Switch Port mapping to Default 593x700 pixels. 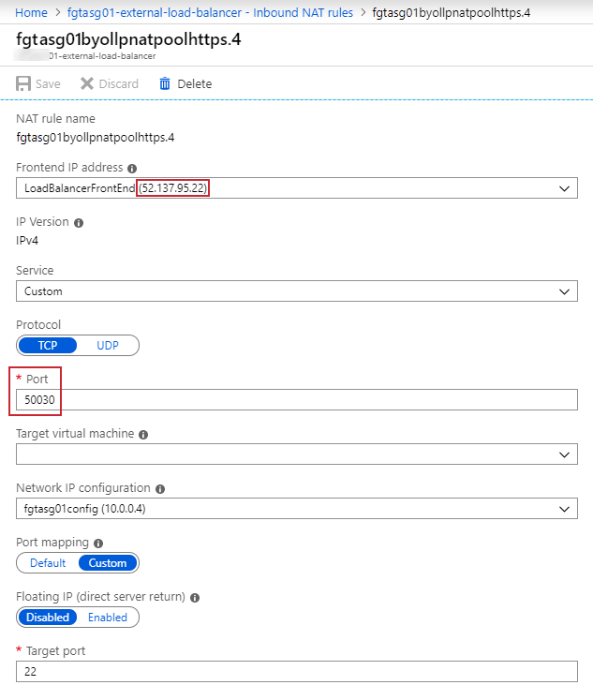(x=48, y=563)
